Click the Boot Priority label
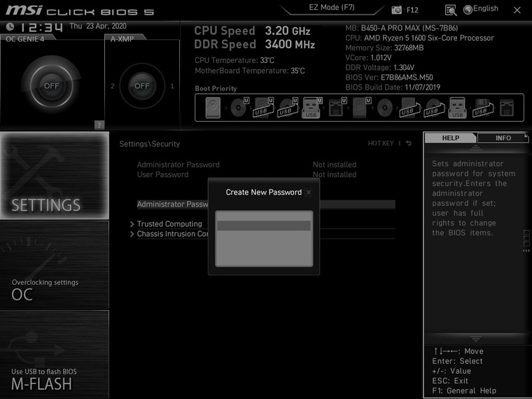Screen dimensions: 532x399 click(216, 89)
